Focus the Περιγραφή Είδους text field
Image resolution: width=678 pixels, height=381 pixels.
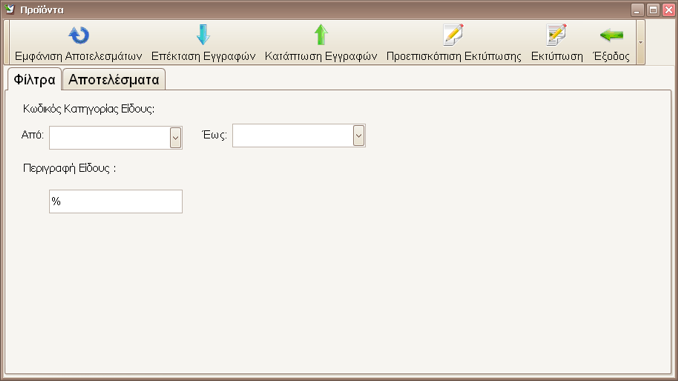(116, 201)
